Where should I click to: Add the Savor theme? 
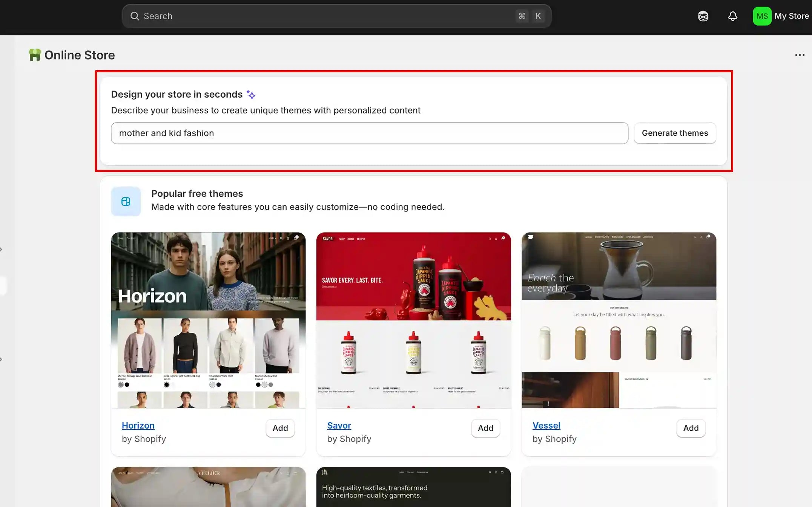click(485, 428)
